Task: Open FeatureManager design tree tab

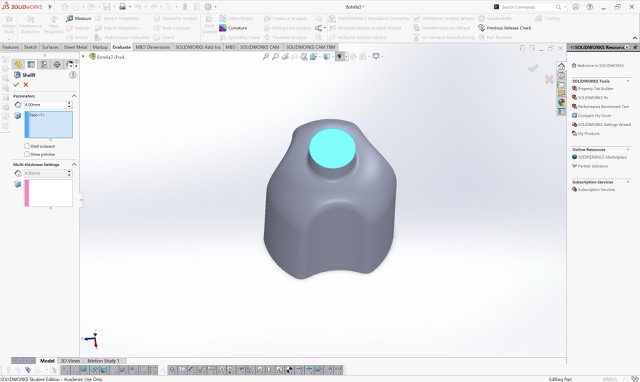Action: click(x=18, y=64)
